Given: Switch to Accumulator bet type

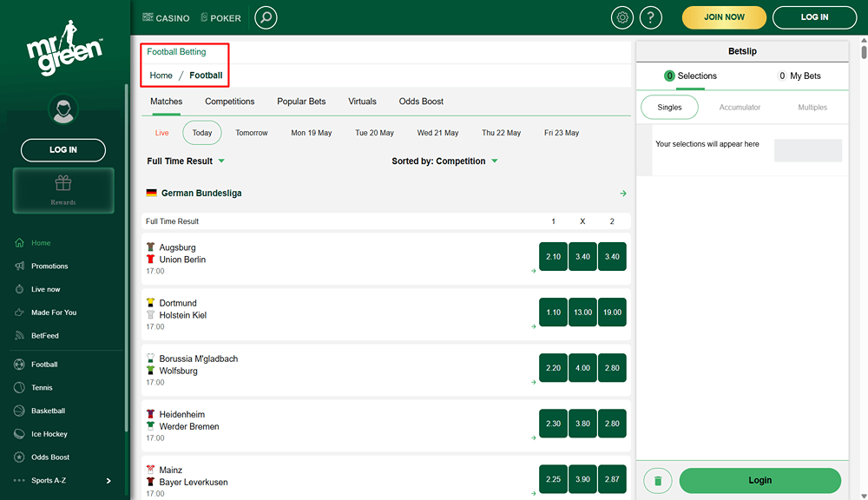Looking at the screenshot, I should click(740, 108).
